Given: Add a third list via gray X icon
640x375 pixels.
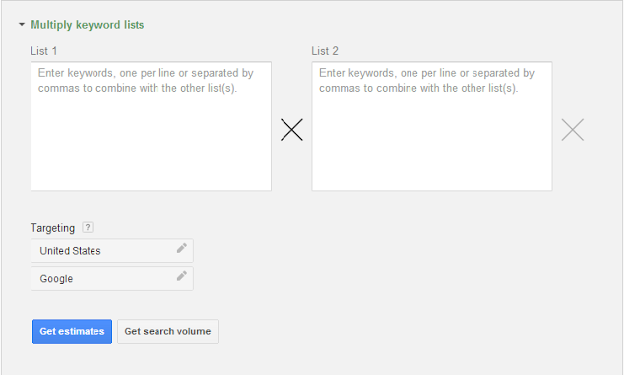Looking at the screenshot, I should pyautogui.click(x=573, y=130).
